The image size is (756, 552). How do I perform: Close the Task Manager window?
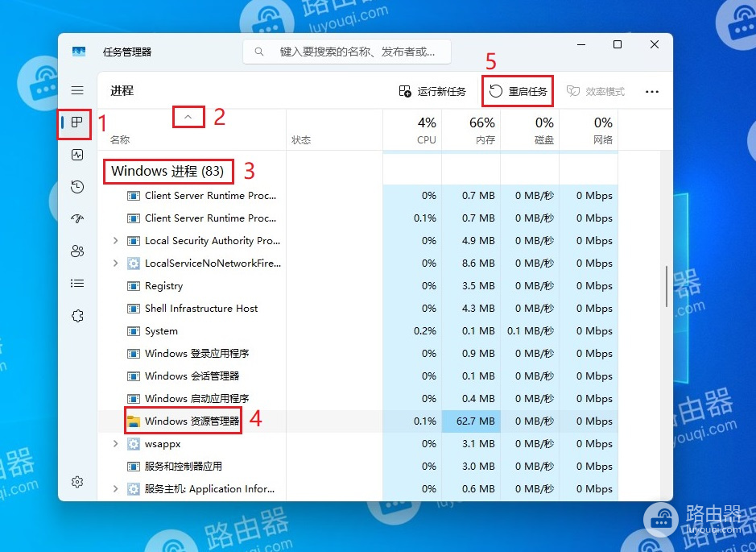point(655,44)
